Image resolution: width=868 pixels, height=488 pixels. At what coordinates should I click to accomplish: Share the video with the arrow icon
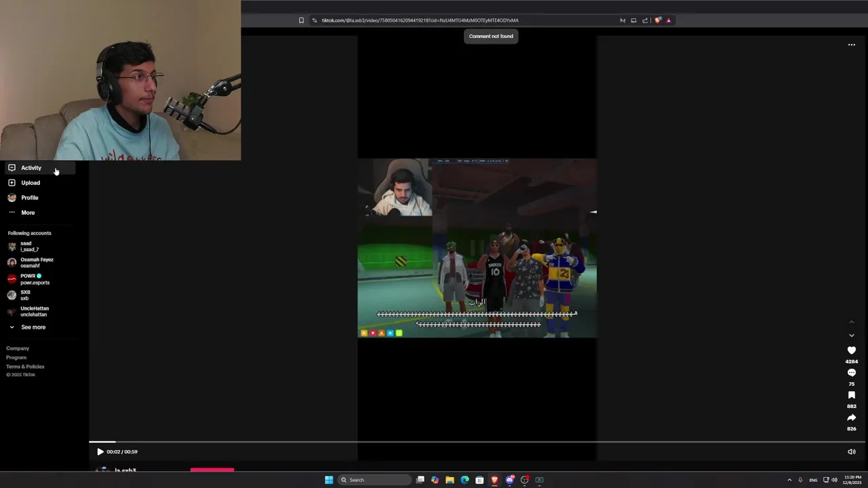(852, 418)
